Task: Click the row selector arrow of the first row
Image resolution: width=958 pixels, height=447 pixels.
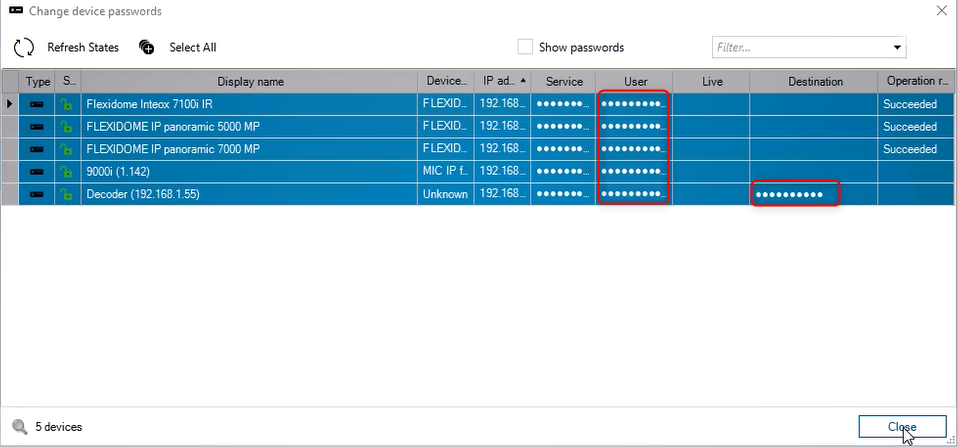Action: pos(10,104)
